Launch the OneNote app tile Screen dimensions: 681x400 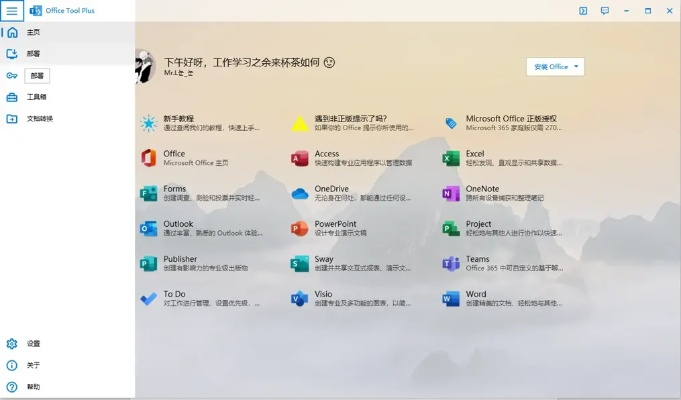pyautogui.click(x=493, y=193)
